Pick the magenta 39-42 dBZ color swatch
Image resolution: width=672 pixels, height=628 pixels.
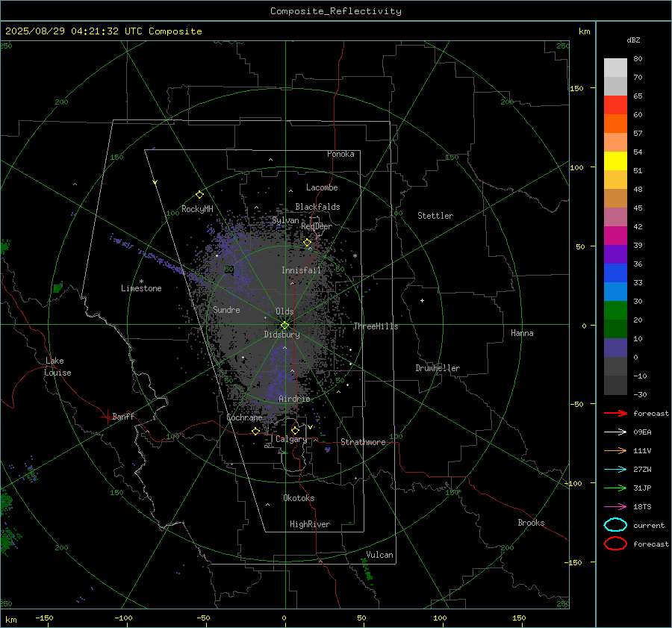[615, 236]
